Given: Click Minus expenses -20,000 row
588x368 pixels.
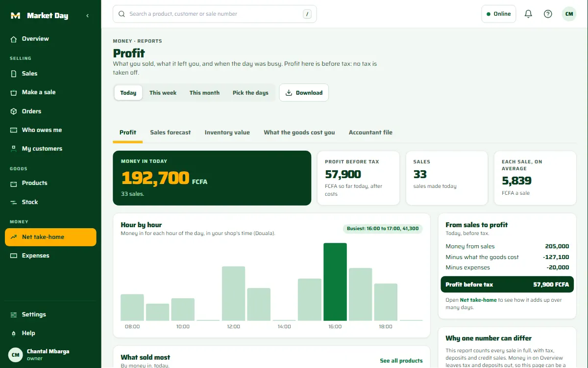Looking at the screenshot, I should pyautogui.click(x=507, y=267).
